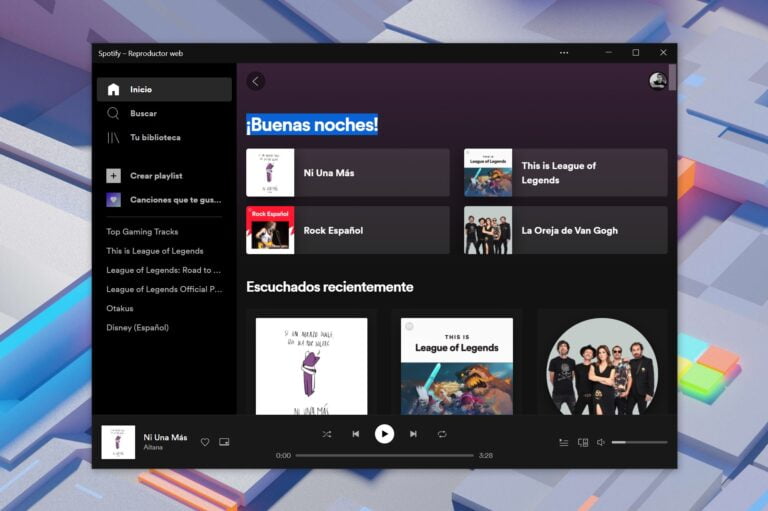
Task: Open League of Legends Official playlist
Action: click(164, 289)
